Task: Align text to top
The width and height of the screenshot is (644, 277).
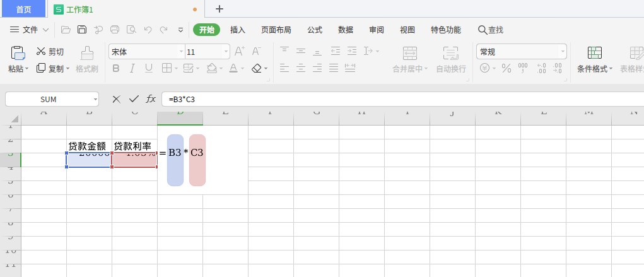Action: (x=284, y=51)
